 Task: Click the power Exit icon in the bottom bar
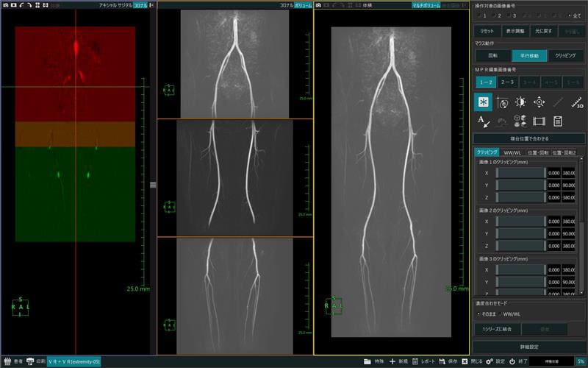512,361
